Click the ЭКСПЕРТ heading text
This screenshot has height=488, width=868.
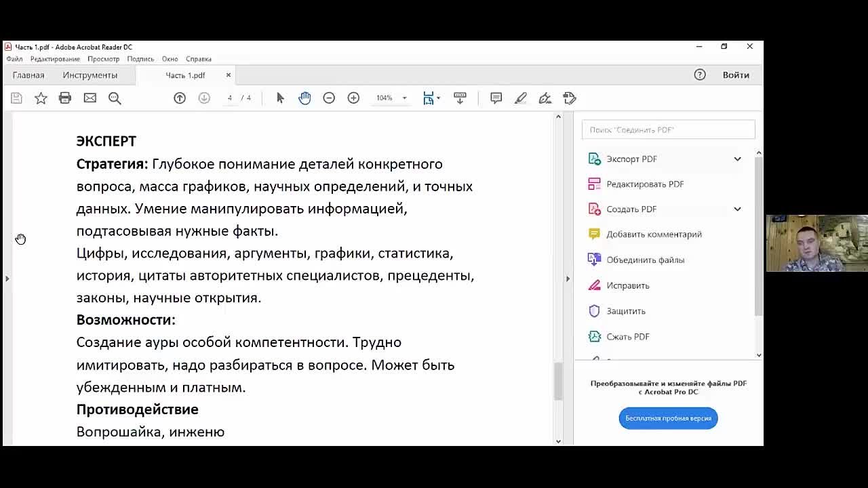(106, 141)
